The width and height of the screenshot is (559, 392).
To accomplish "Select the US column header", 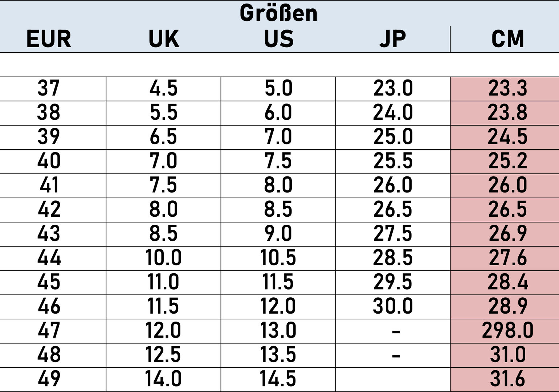I will tap(278, 39).
